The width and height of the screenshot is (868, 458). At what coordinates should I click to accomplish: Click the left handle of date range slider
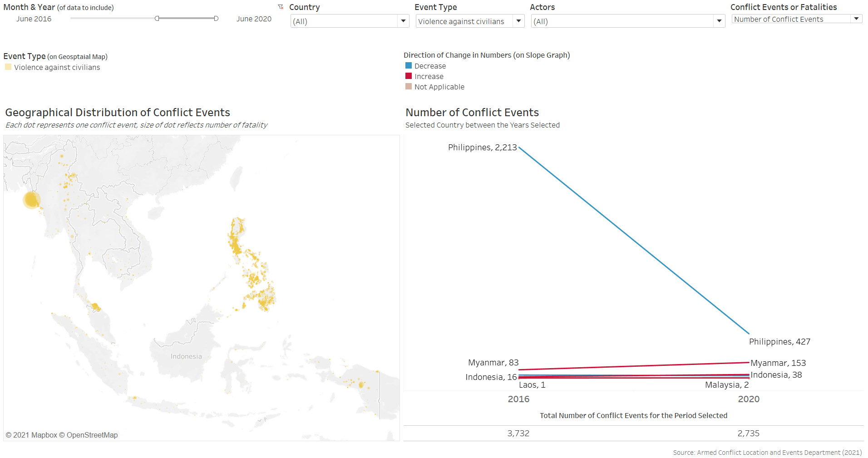[157, 19]
